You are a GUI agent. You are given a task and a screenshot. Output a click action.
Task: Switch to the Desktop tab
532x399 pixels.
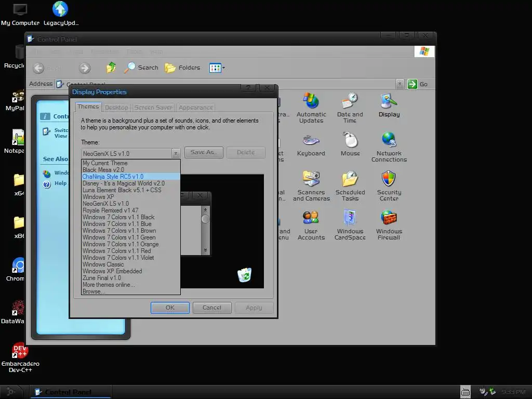[116, 108]
